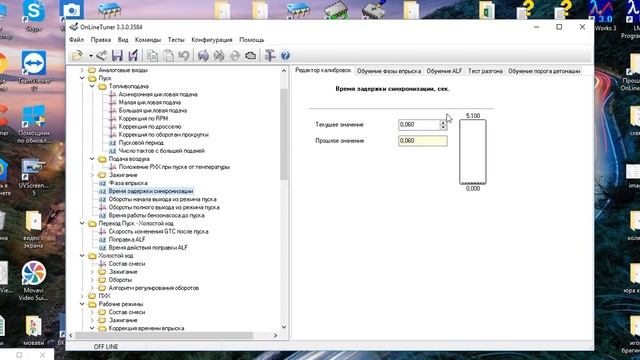Collapse the Пуск tree folder

pos(82,78)
